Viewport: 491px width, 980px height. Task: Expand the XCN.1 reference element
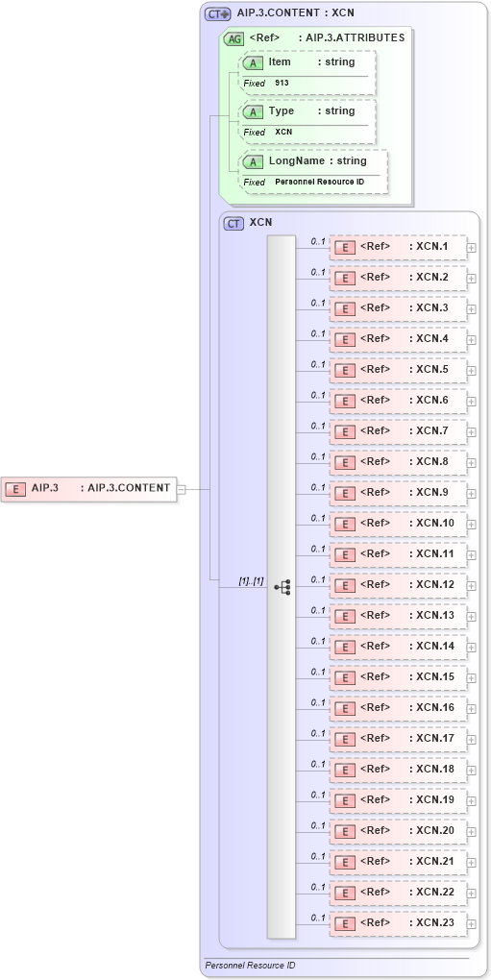click(x=471, y=248)
